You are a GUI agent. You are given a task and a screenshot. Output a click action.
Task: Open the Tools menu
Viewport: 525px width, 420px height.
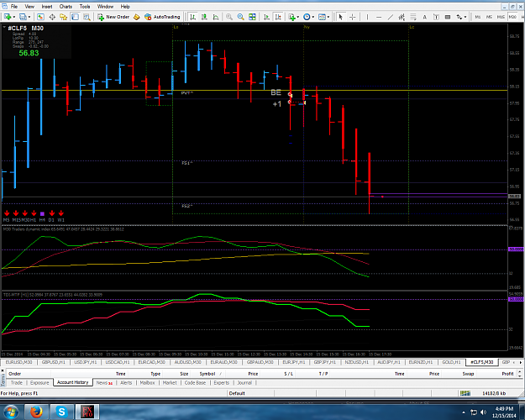click(85, 7)
